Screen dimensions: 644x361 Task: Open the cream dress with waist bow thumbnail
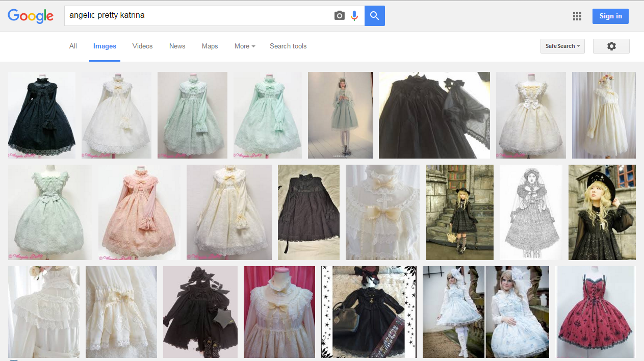click(531, 115)
